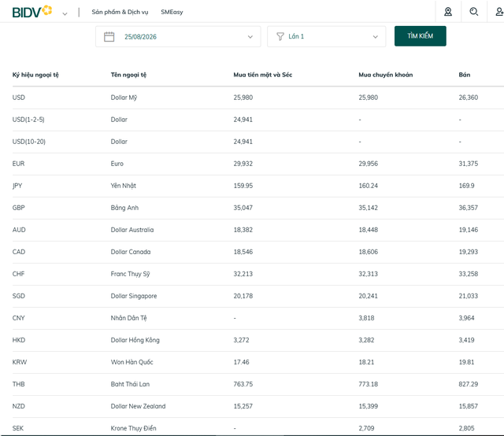Click the EUR transfer rate 29,956
This screenshot has width=504, height=436.
[369, 164]
